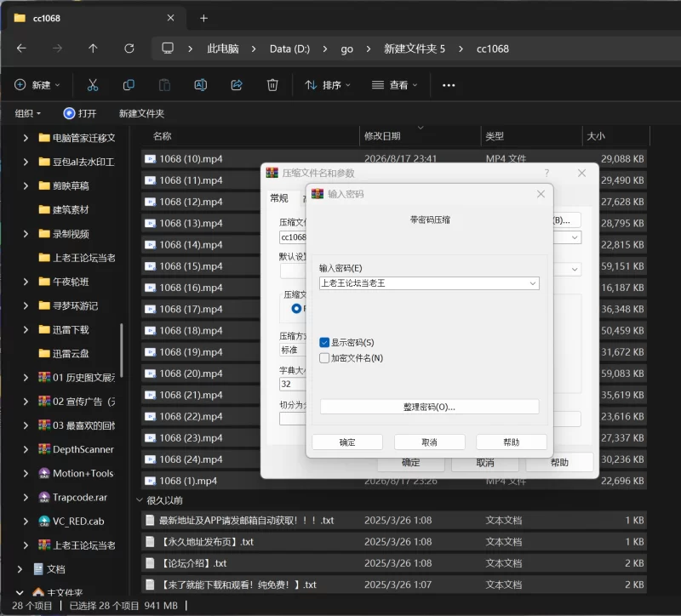
Task: Click archive icon next to DepthScanner
Action: tap(44, 449)
